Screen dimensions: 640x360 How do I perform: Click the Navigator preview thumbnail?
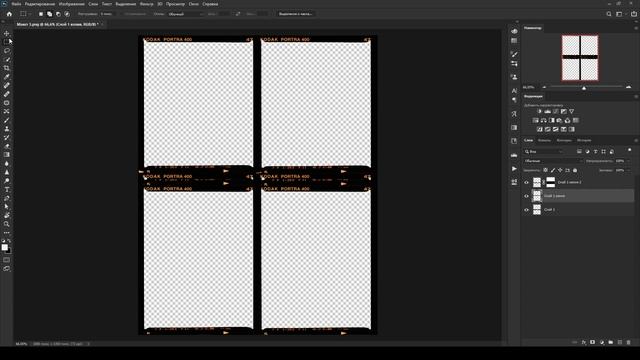coord(580,58)
